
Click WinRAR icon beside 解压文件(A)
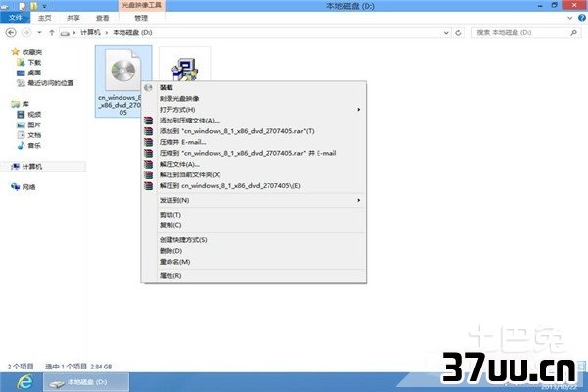coord(149,164)
